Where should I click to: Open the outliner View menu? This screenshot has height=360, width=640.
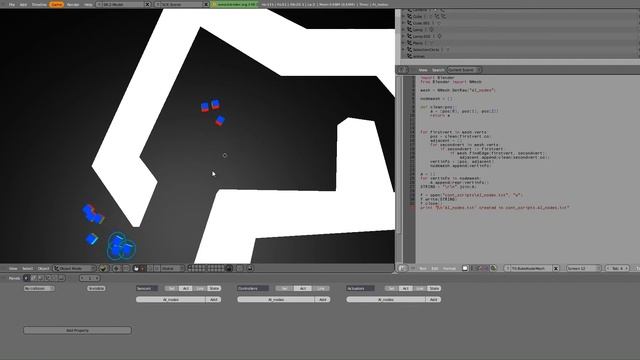[x=423, y=70]
